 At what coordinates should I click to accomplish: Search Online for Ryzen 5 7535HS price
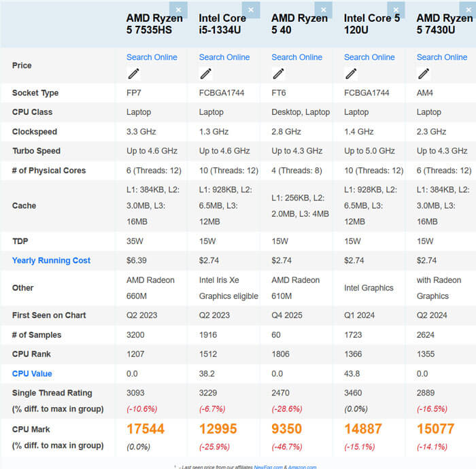(152, 57)
